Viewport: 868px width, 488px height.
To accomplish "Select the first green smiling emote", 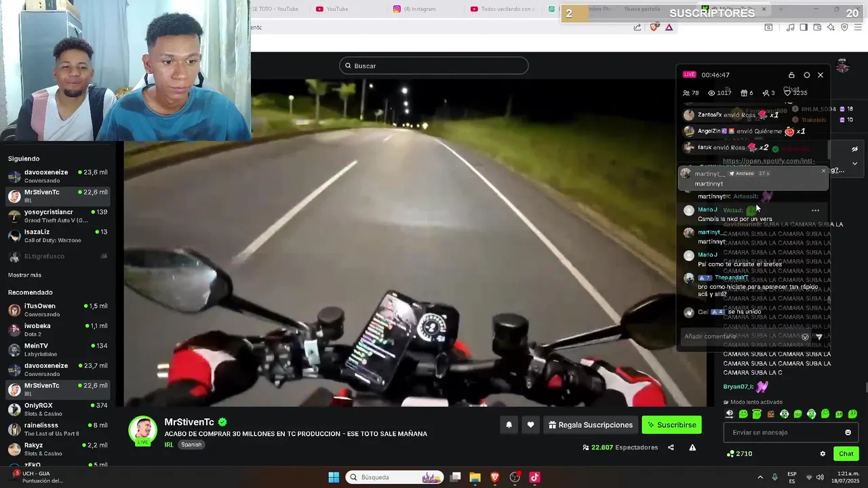I will click(743, 414).
